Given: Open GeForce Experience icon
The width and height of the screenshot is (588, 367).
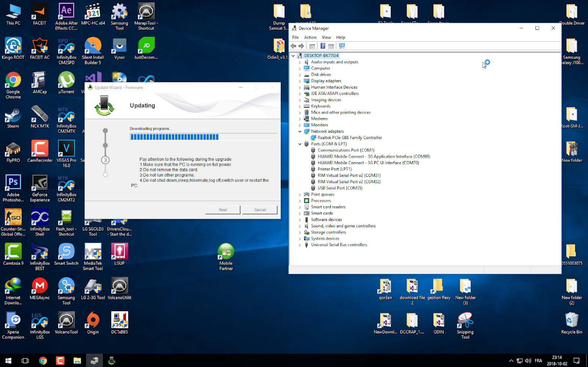Looking at the screenshot, I should click(x=40, y=188).
